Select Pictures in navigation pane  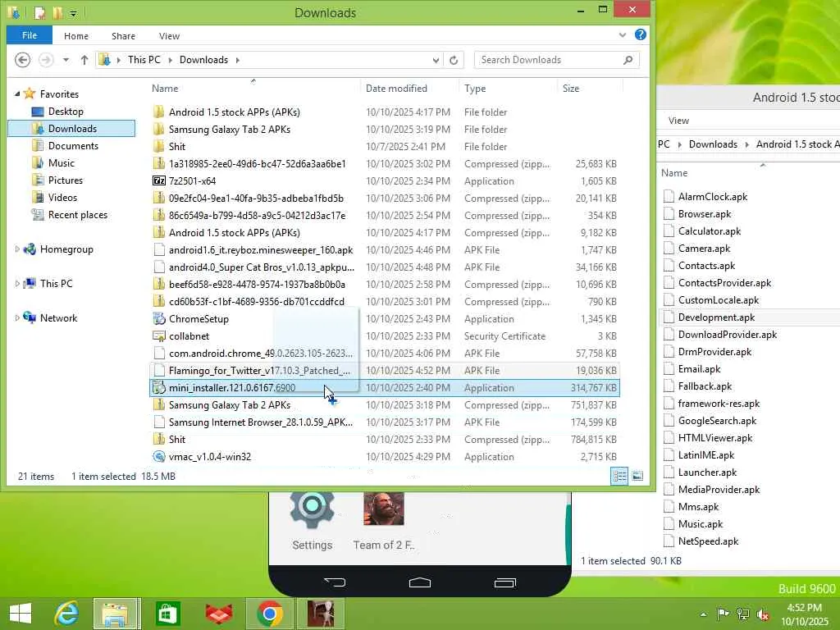(66, 180)
